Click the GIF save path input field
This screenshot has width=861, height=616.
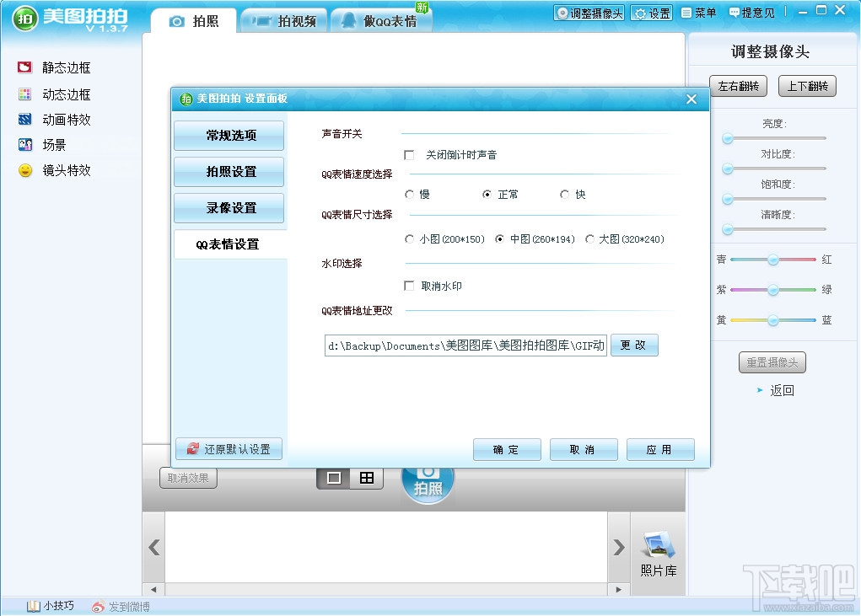466,345
